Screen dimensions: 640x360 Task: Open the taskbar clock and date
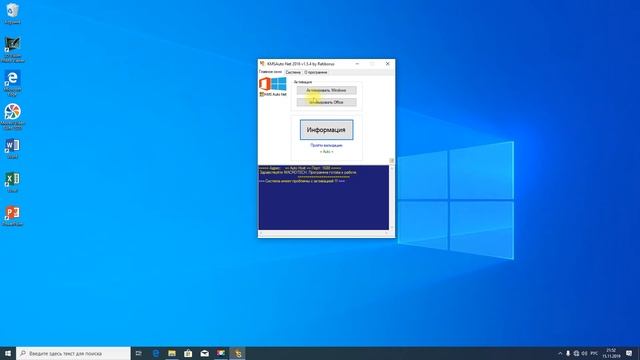tap(611, 353)
